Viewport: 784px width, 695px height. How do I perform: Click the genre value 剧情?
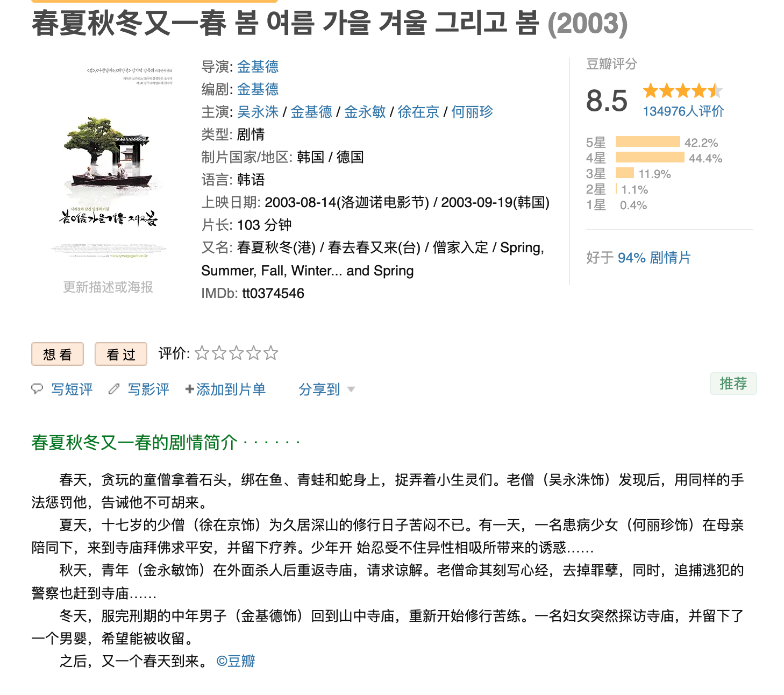coord(251,134)
